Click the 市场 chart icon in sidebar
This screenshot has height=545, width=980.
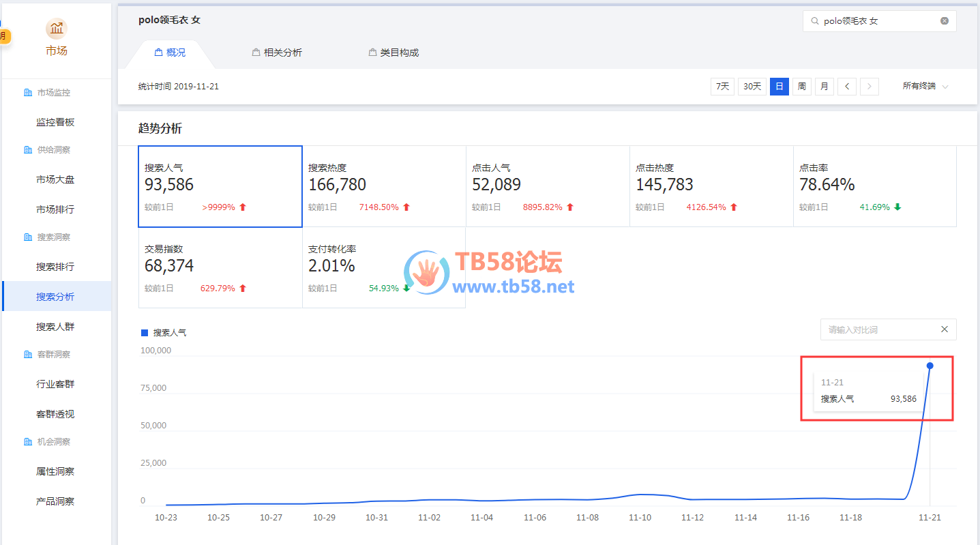pos(57,29)
